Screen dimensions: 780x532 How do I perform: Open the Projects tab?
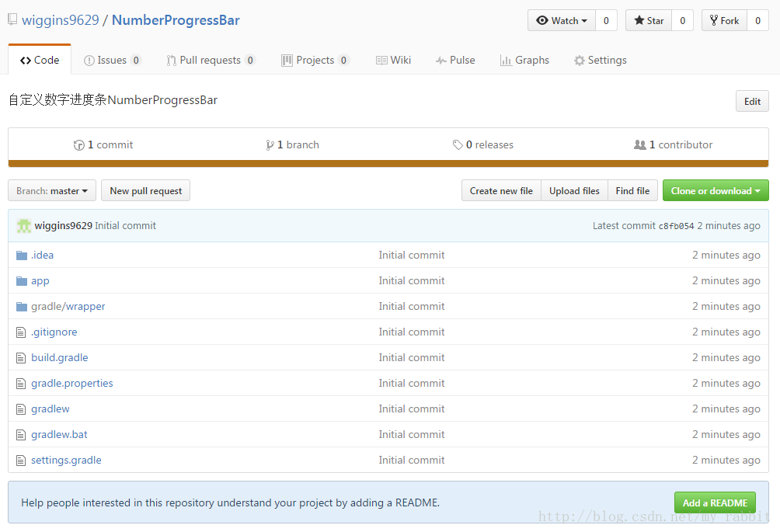(315, 60)
